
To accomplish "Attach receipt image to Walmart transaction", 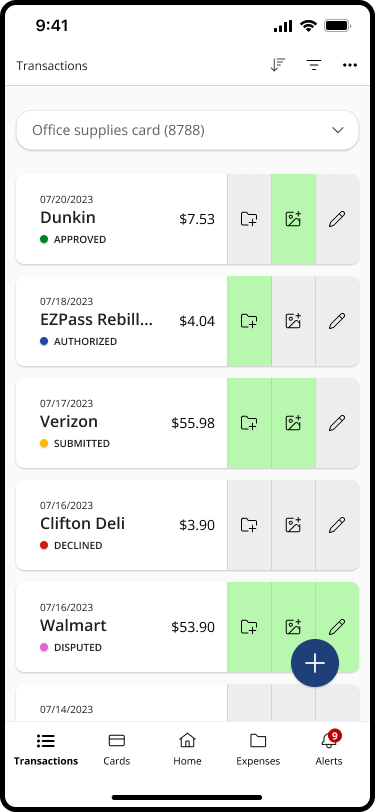I will [293, 627].
